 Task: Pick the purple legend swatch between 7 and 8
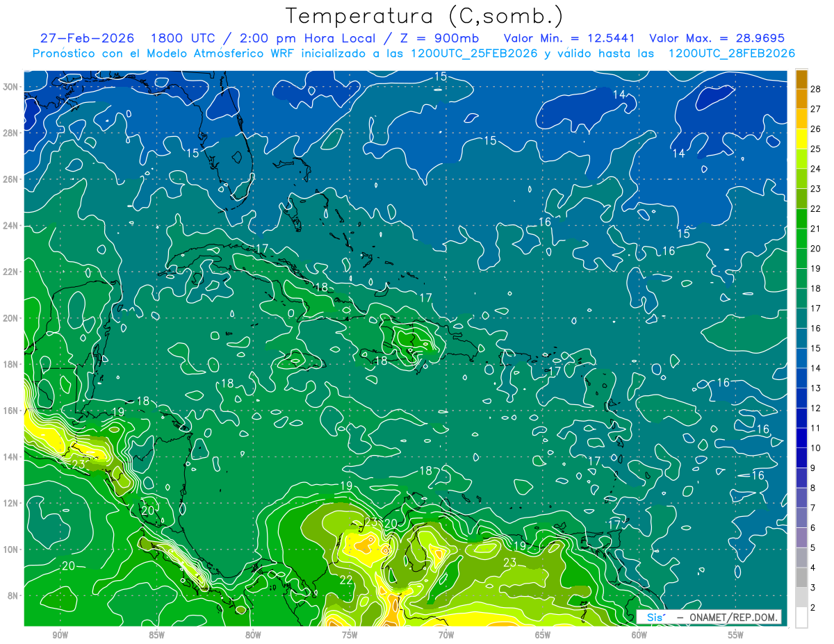pos(801,498)
